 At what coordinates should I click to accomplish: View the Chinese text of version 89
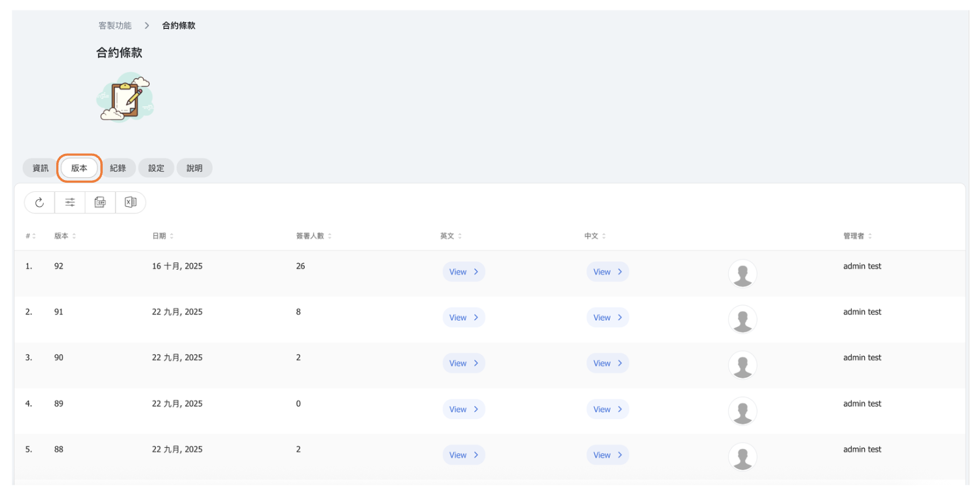coord(607,409)
